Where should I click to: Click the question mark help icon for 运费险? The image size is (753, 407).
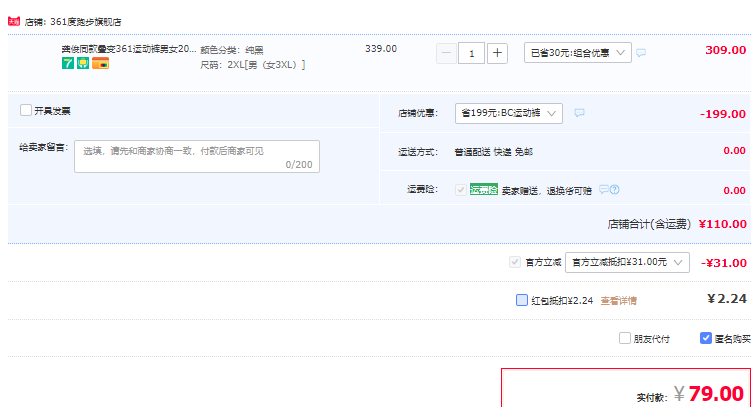point(615,190)
